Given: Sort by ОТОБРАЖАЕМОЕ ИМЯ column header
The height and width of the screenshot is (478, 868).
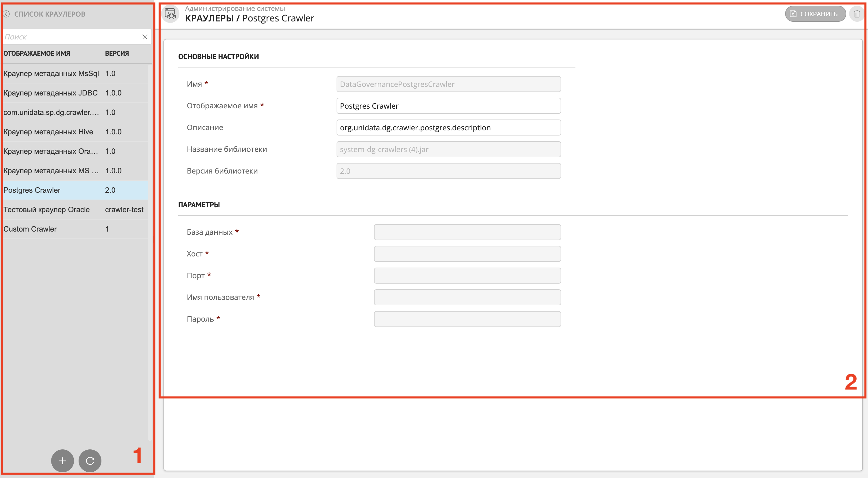Looking at the screenshot, I should click(x=37, y=53).
